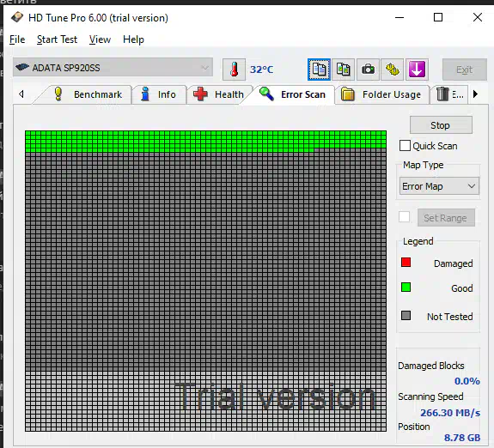
Task: Click the gray Not Tested legend swatch
Action: pos(406,315)
